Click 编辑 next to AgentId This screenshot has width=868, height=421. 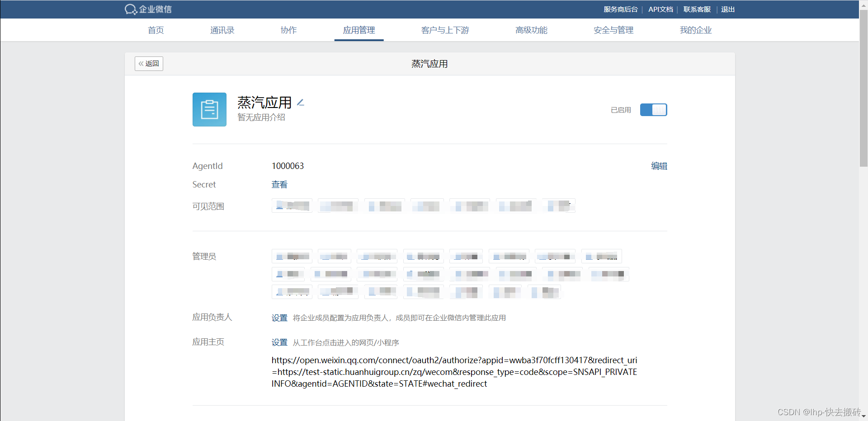[659, 166]
